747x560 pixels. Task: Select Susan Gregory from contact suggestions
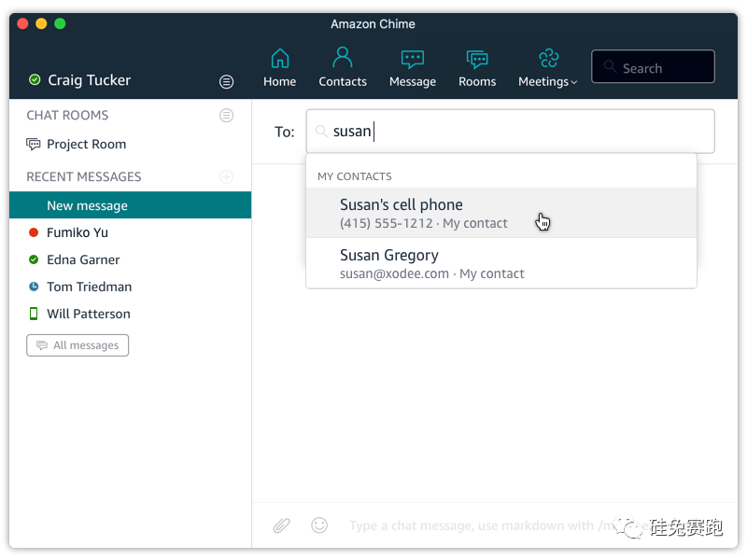pos(501,263)
